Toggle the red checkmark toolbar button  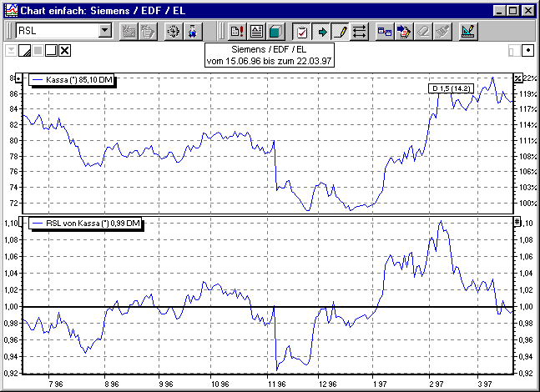(302, 32)
